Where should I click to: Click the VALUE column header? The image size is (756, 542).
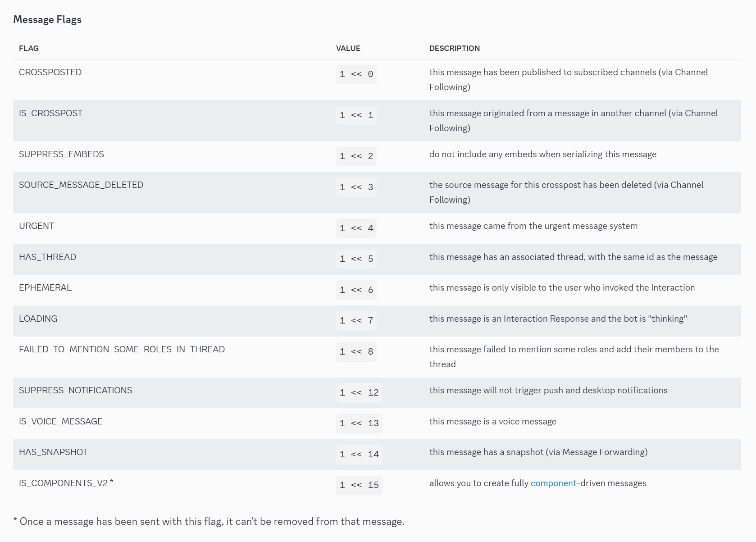click(x=348, y=48)
